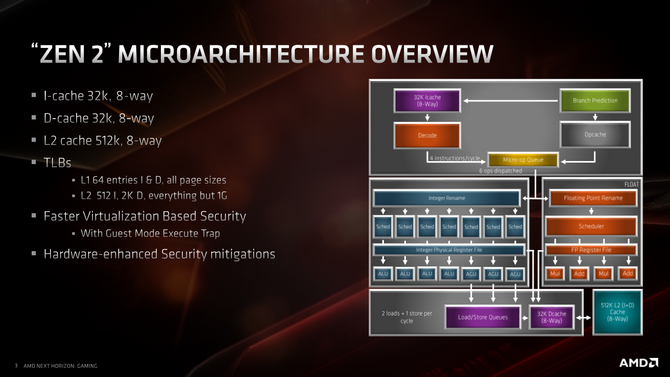Select the orange Decode block

427,135
